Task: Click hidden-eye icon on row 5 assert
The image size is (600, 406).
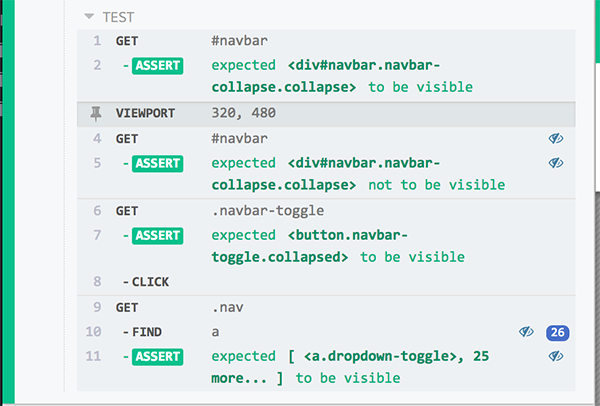Action: click(x=555, y=163)
